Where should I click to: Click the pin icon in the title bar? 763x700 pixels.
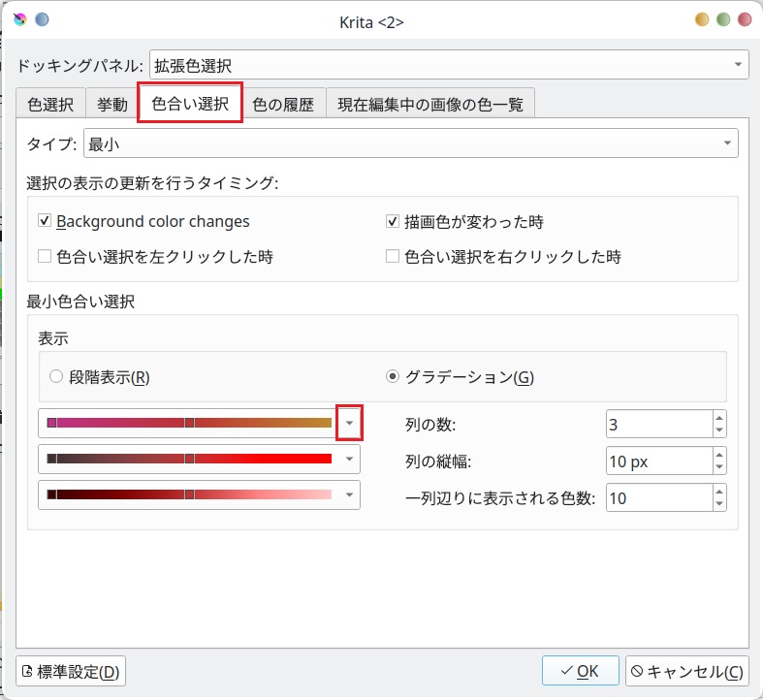42,20
